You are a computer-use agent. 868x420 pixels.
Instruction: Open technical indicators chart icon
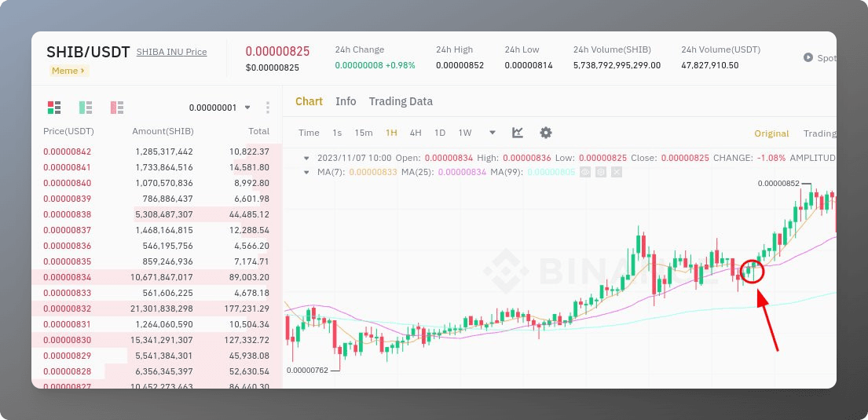(518, 133)
